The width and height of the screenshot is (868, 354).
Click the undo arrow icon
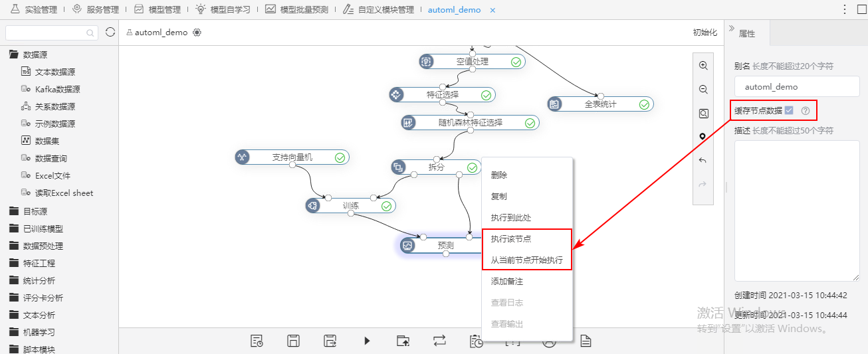703,160
